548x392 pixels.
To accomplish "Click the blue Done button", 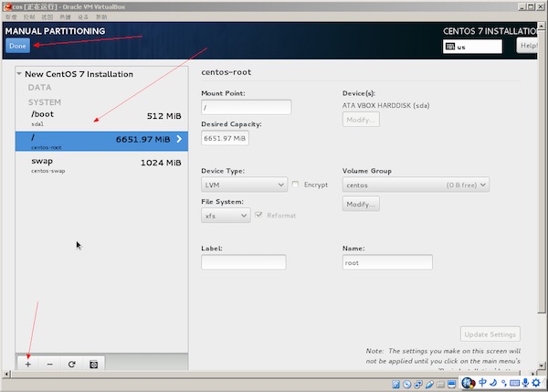I will tap(17, 46).
